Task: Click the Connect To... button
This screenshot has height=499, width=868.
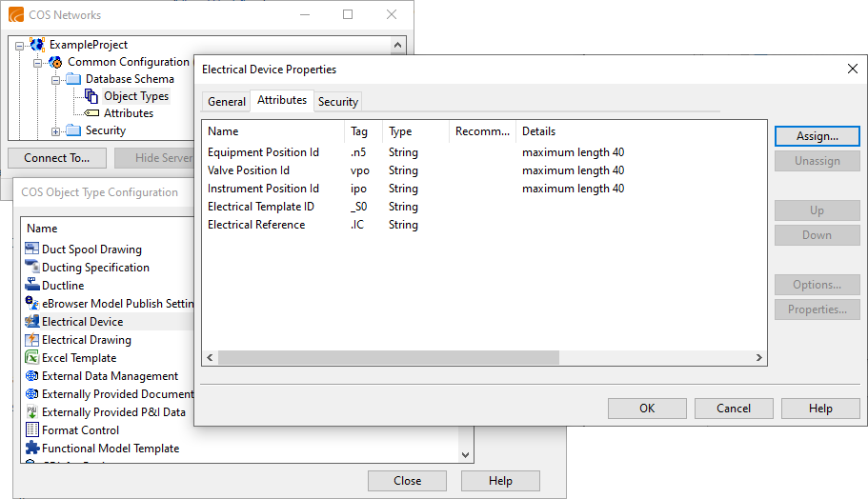Action: tap(57, 158)
